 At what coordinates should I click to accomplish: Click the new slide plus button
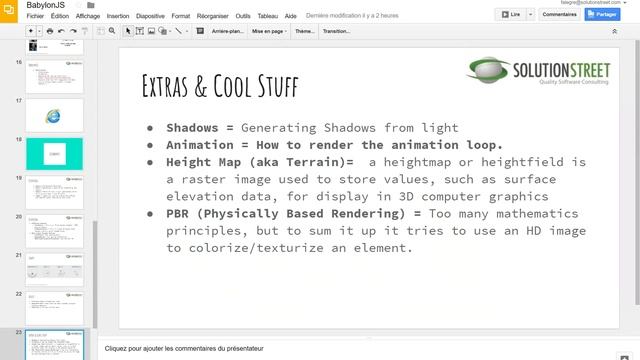pos(31,31)
